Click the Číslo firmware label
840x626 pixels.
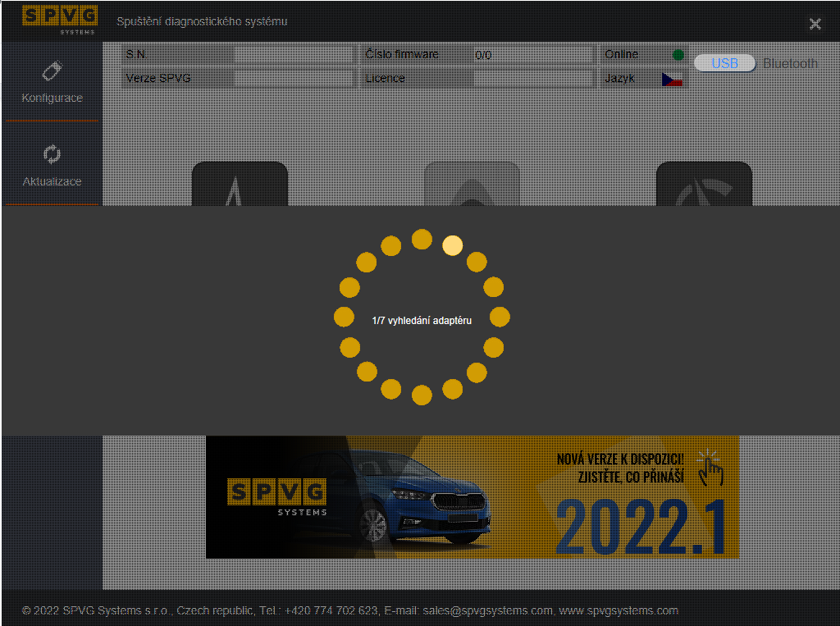(402, 54)
